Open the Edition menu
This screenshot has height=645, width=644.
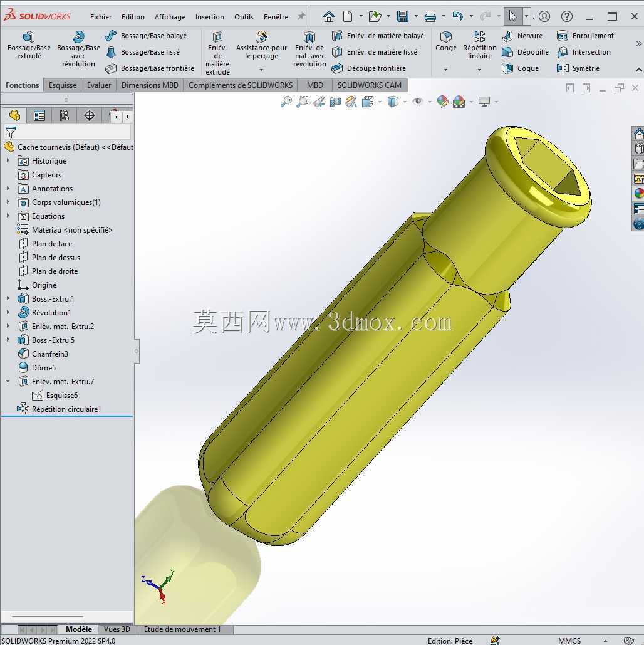(133, 17)
